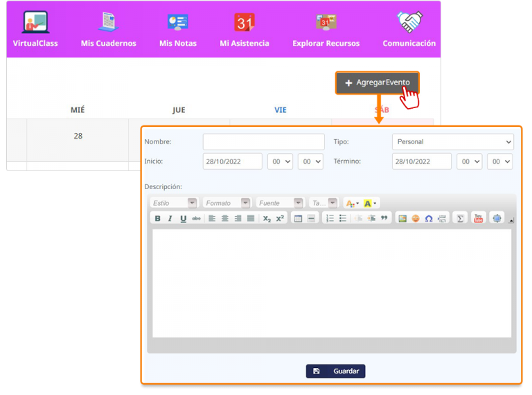532x395 pixels.
Task: Justify the description text
Action: pos(251,218)
